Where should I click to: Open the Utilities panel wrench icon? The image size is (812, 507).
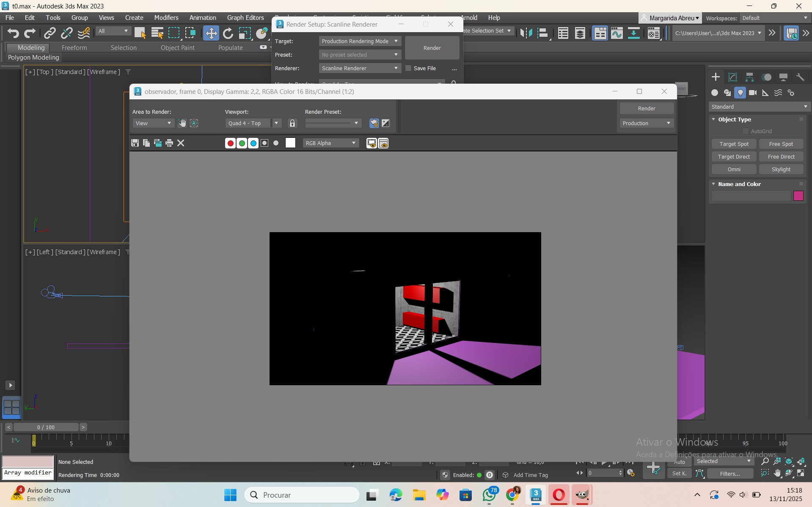coord(800,77)
